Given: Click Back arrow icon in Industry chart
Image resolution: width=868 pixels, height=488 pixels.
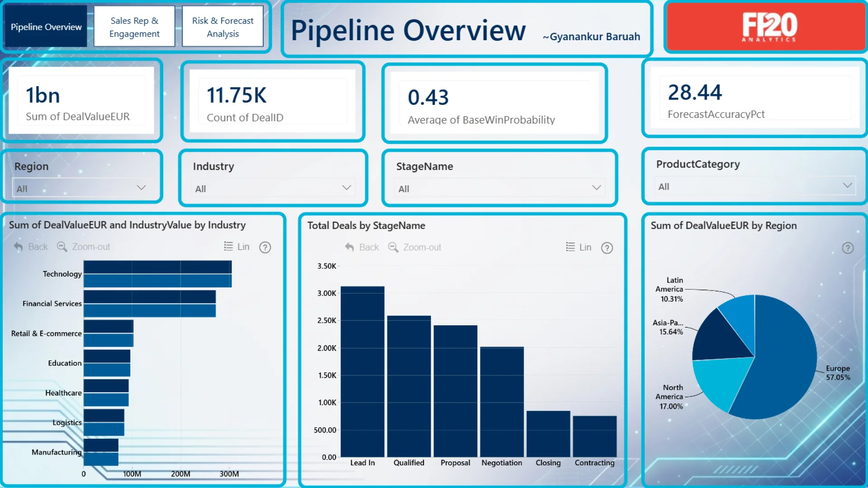Looking at the screenshot, I should point(19,247).
